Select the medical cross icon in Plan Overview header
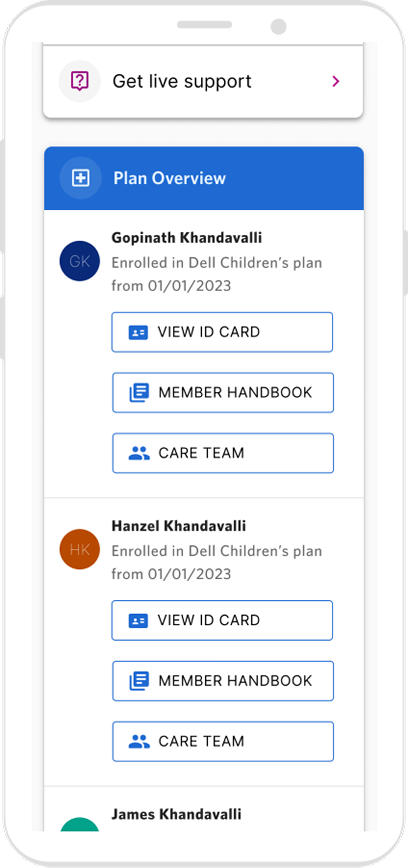The image size is (408, 868). [81, 178]
